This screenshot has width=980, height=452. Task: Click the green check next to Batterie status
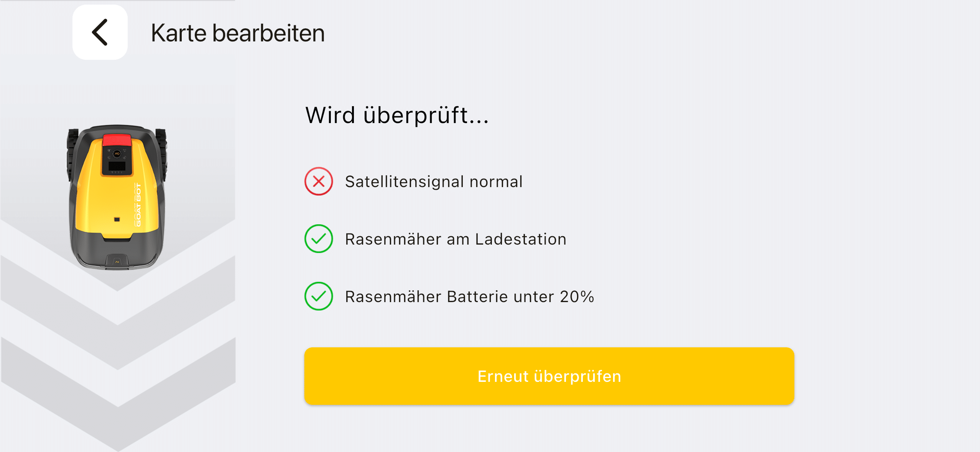click(x=319, y=296)
